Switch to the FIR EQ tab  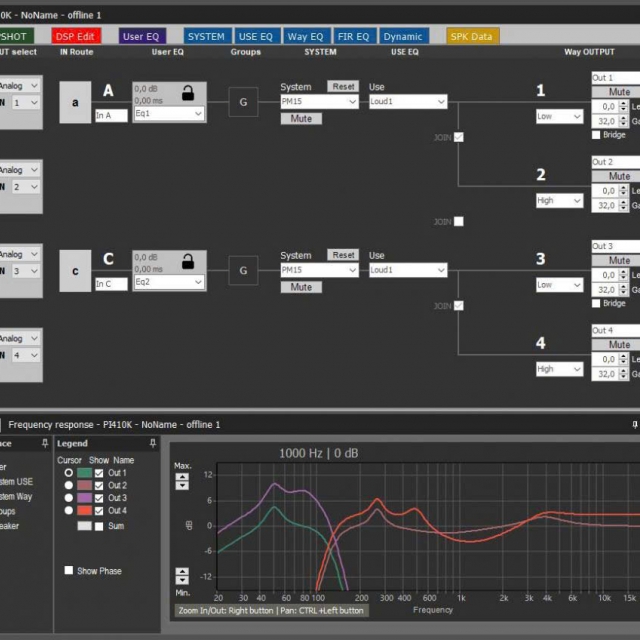[353, 36]
